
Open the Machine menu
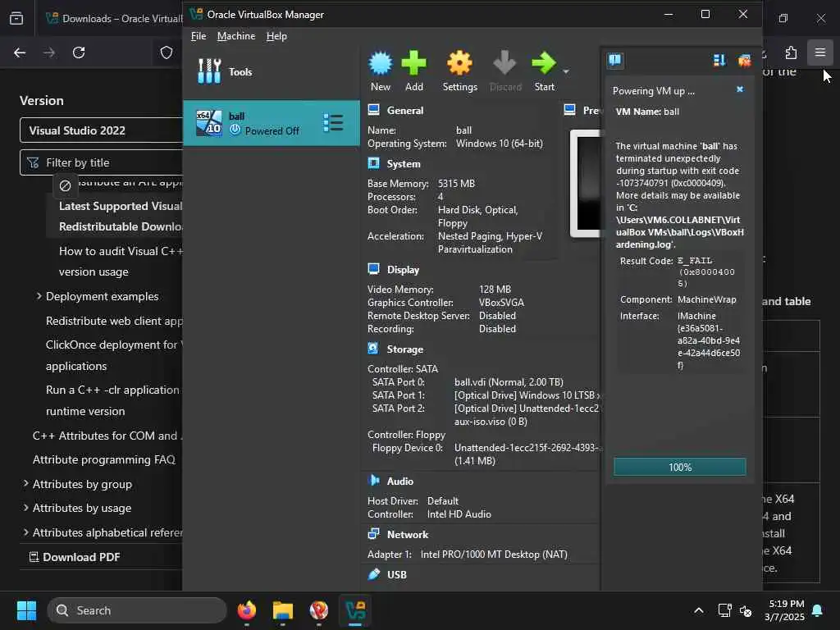[x=236, y=36]
